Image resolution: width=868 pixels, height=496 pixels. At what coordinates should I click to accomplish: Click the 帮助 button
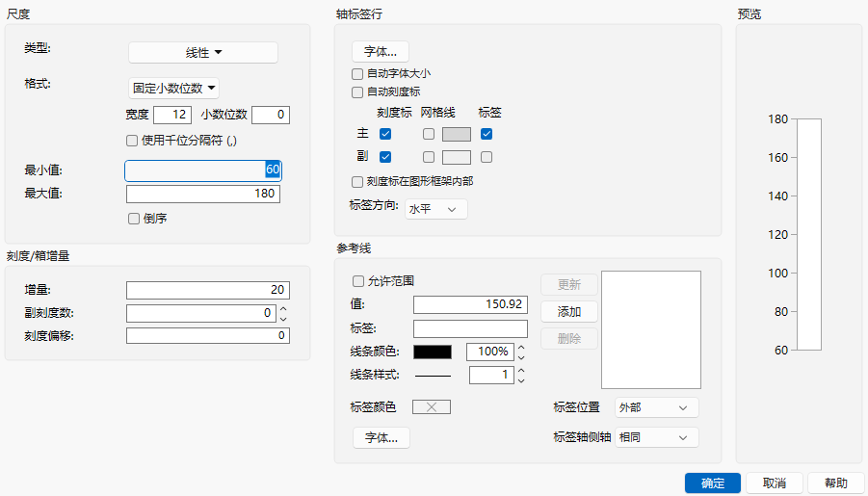(836, 483)
